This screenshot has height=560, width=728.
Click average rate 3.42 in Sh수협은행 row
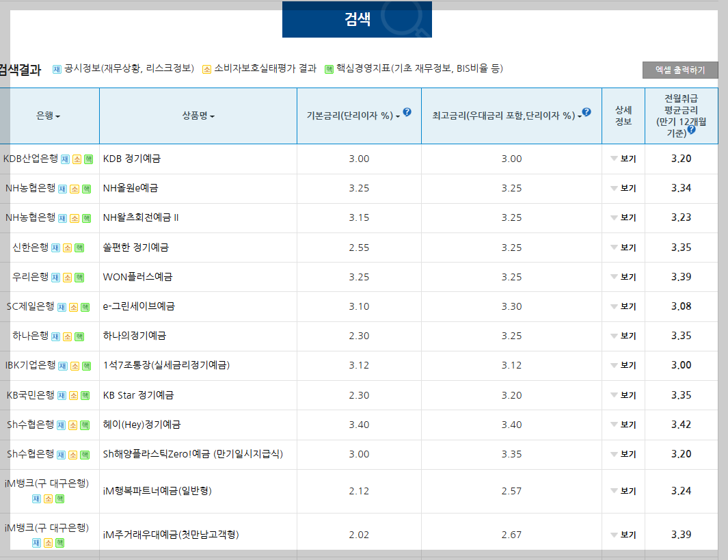681,425
